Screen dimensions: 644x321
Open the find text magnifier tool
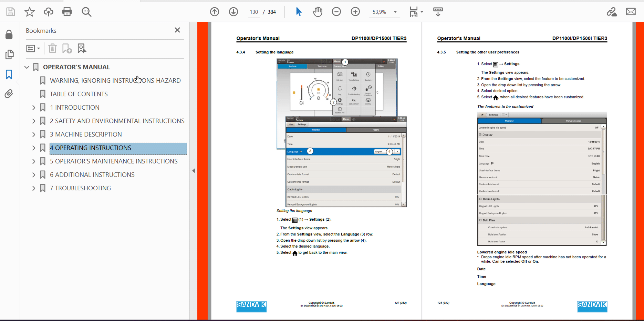(86, 12)
